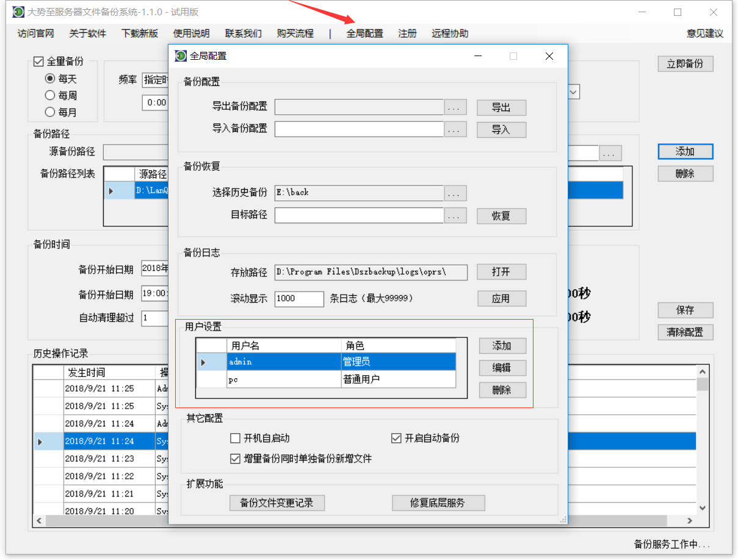
Task: Click down arrow of history scrollbar
Action: click(x=703, y=508)
